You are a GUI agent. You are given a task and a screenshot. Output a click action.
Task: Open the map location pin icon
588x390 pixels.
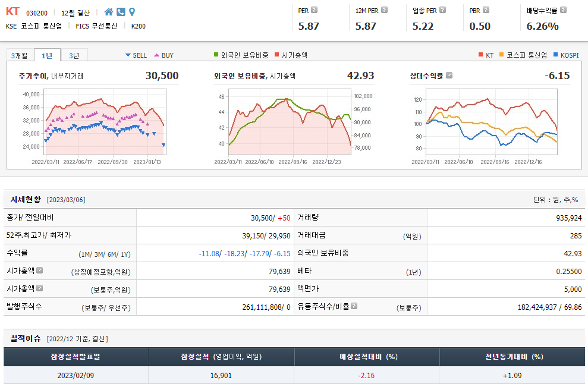[x=132, y=12]
